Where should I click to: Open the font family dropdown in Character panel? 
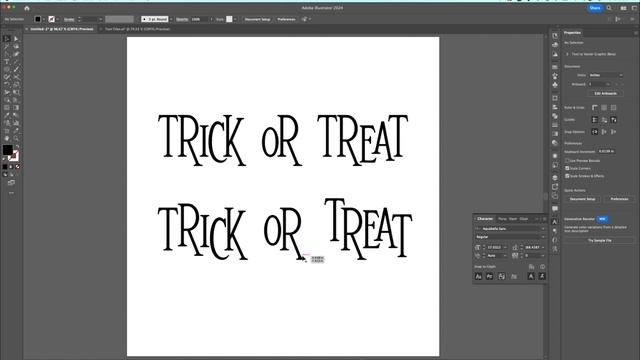point(543,229)
